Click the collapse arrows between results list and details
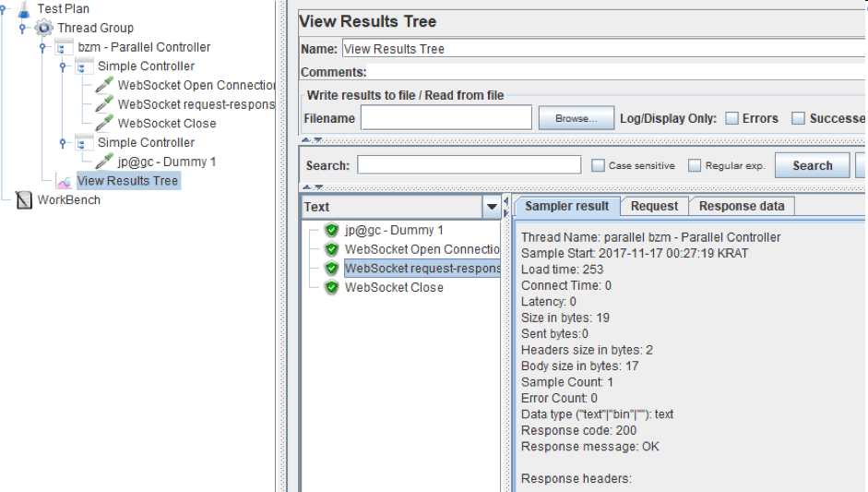Screen dimensions: 868x492 pos(506,206)
